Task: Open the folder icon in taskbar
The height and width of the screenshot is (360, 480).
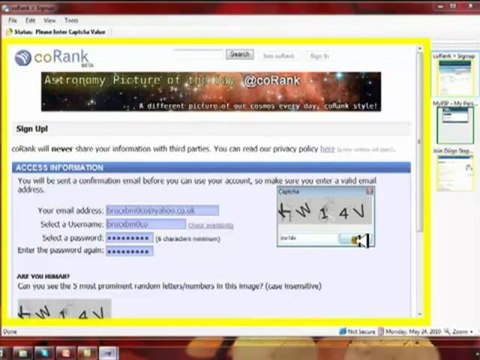Action: pyautogui.click(x=23, y=353)
